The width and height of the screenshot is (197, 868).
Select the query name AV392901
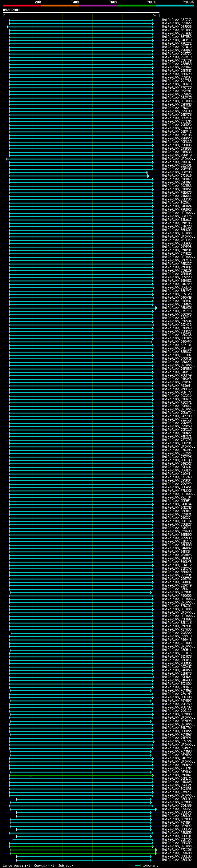click(x=11, y=10)
